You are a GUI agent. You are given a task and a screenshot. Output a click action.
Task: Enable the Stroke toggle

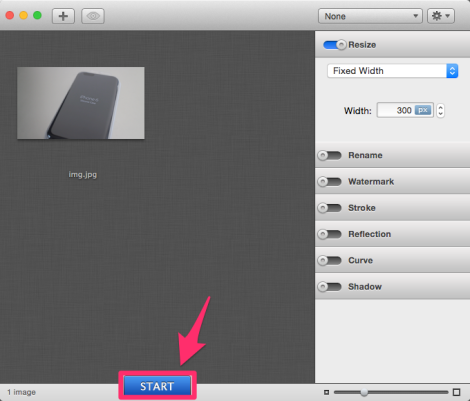tap(329, 208)
